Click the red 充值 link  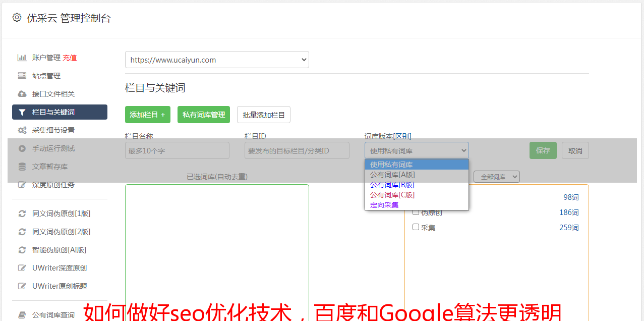[70, 58]
